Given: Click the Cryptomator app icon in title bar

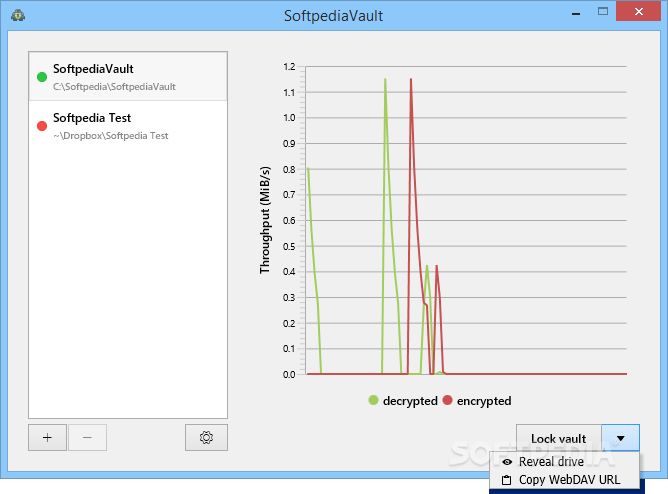Looking at the screenshot, I should (x=18, y=15).
